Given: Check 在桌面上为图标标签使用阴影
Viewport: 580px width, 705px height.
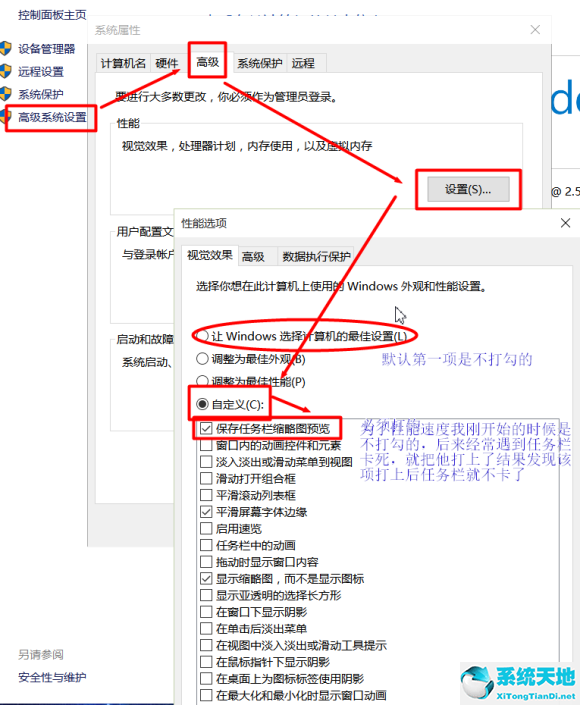Looking at the screenshot, I should [206, 678].
